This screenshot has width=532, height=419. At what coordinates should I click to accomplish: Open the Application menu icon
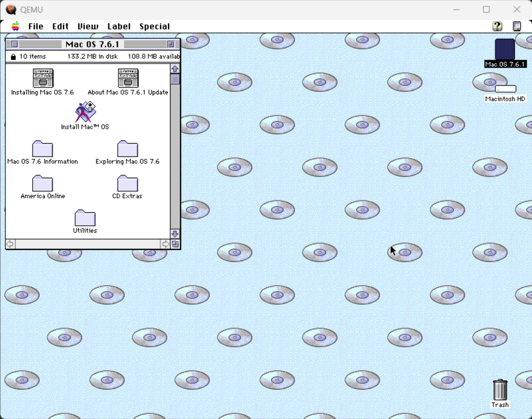(x=517, y=26)
